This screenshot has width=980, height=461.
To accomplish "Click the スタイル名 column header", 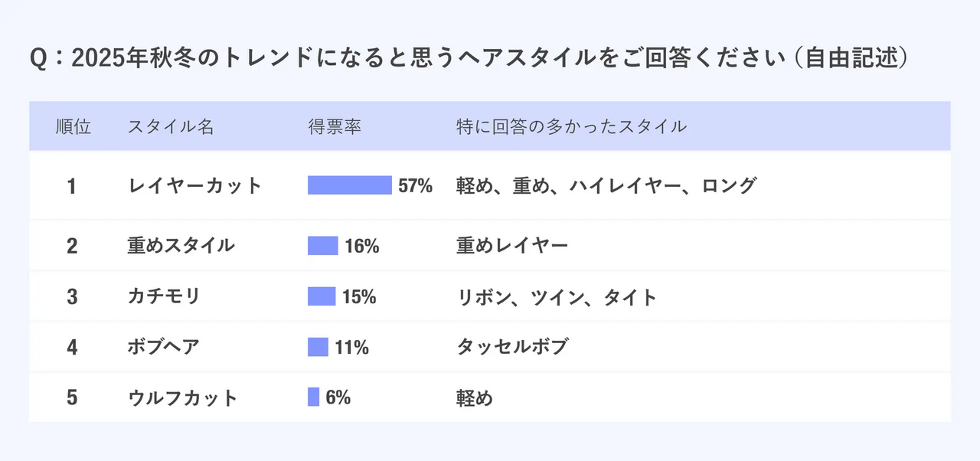I will (171, 127).
